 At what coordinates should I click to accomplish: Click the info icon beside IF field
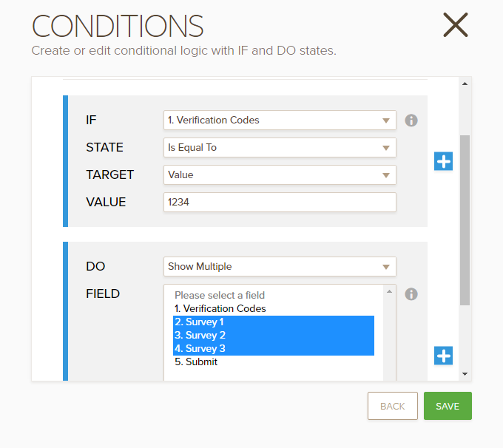411,120
